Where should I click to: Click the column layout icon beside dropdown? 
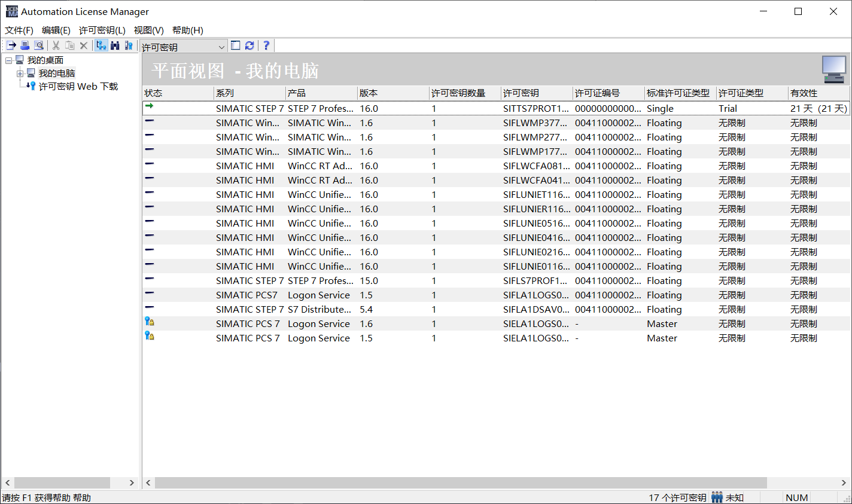tap(236, 45)
